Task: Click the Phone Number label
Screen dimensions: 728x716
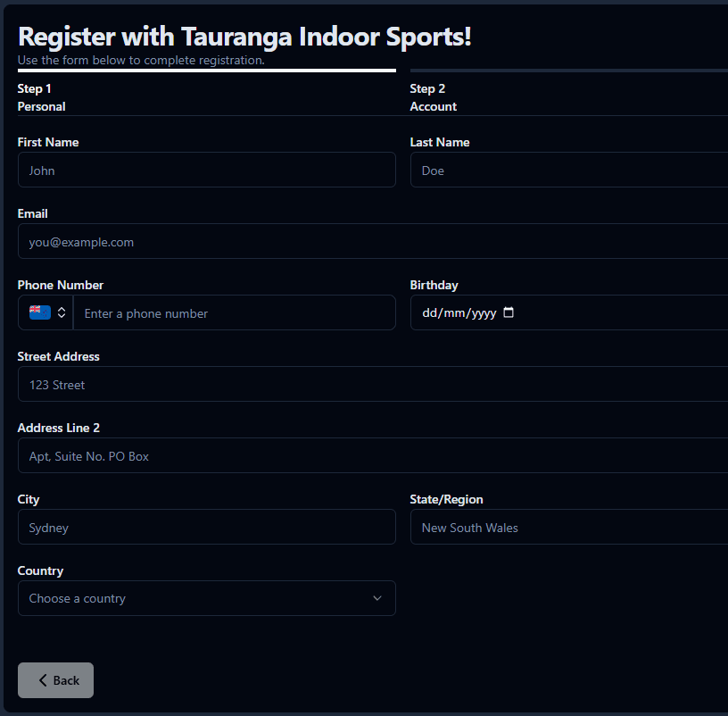Action: click(61, 285)
